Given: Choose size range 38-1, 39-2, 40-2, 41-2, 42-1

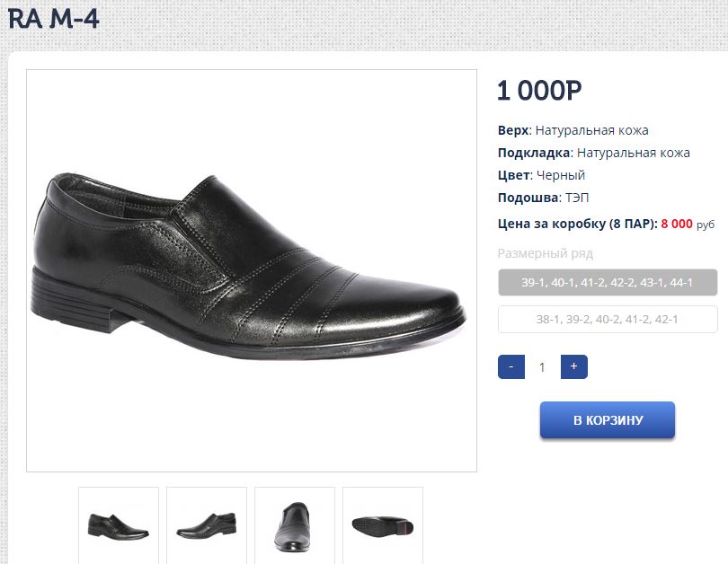Looking at the screenshot, I should point(608,319).
